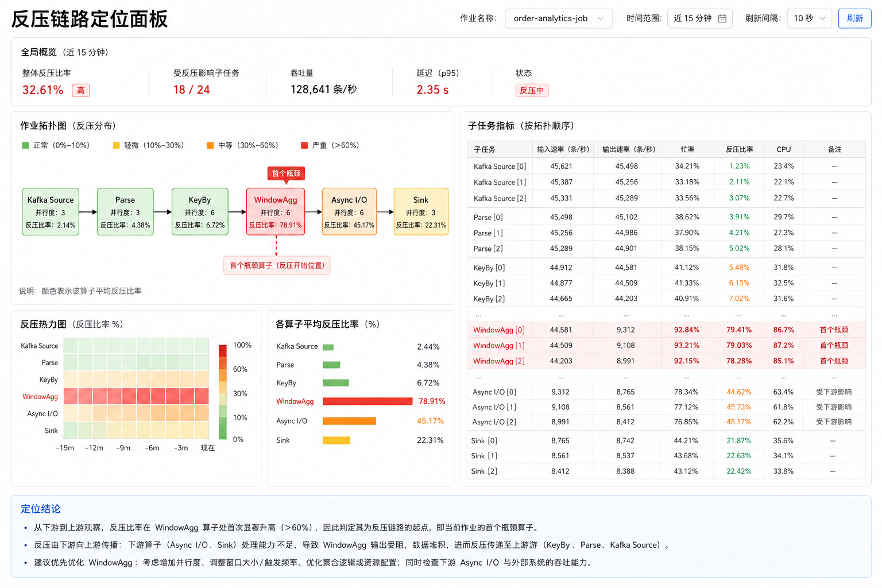Select the Sink node in topology
Image resolution: width=882 pixels, height=588 pixels.
pyautogui.click(x=421, y=211)
